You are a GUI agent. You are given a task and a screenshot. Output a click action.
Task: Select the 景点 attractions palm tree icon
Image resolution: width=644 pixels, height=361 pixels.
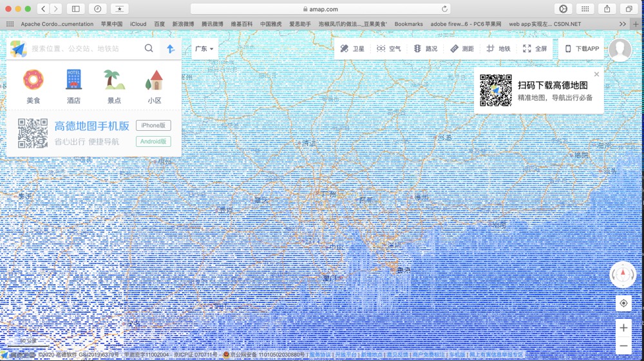(114, 81)
